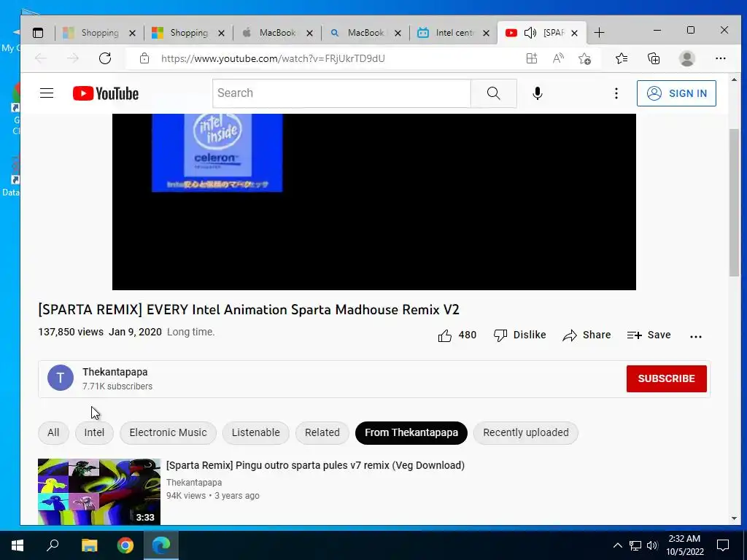This screenshot has height=560, width=747.
Task: Open the YouTube hamburger guide menu
Action: (x=47, y=93)
